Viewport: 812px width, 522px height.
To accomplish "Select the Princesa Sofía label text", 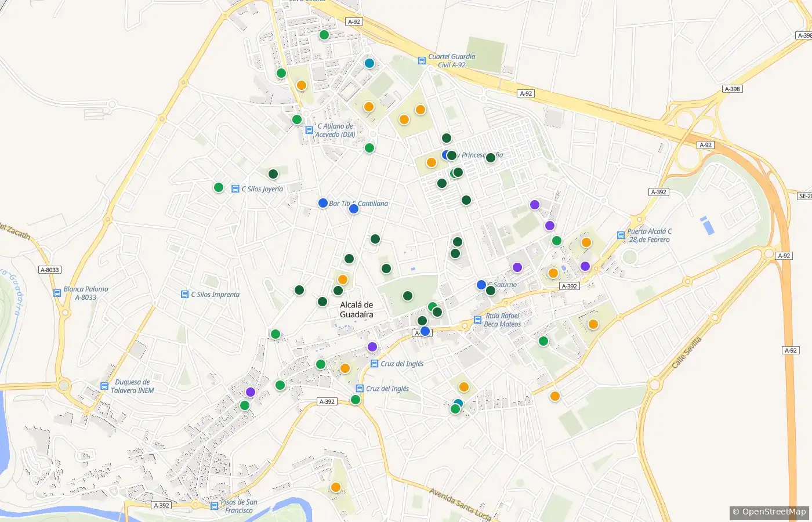I will pyautogui.click(x=483, y=155).
